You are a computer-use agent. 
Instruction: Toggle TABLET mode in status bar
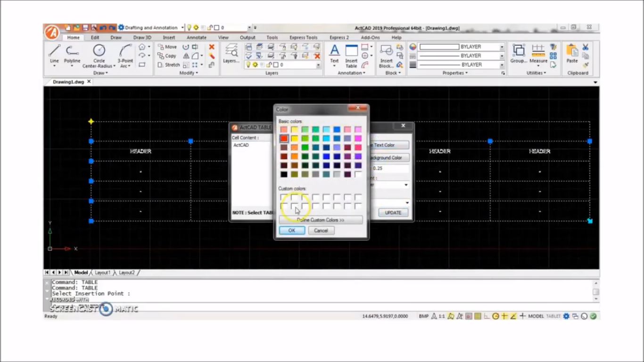click(x=553, y=316)
